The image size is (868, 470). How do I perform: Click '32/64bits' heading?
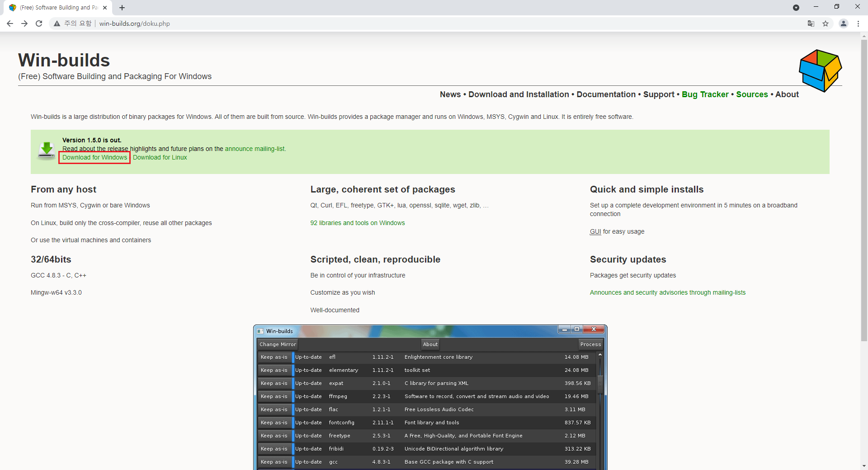click(51, 259)
